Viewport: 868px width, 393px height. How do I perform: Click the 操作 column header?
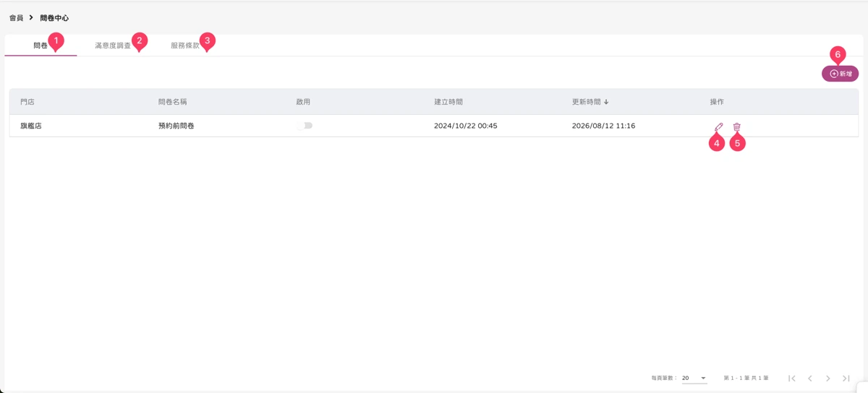click(717, 102)
